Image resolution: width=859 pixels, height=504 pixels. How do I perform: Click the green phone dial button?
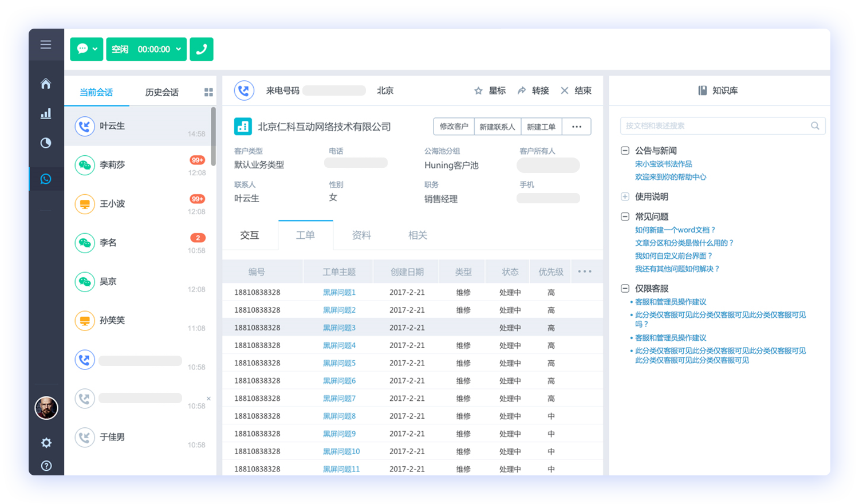tap(202, 49)
